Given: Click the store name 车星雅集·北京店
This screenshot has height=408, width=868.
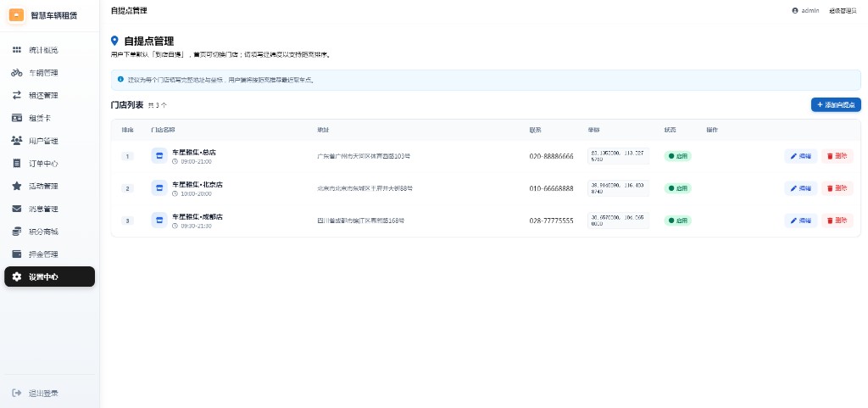Looking at the screenshot, I should pos(198,184).
